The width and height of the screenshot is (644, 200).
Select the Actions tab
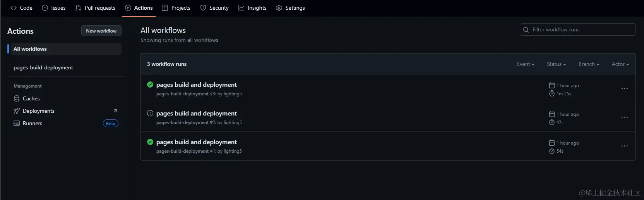click(x=139, y=8)
